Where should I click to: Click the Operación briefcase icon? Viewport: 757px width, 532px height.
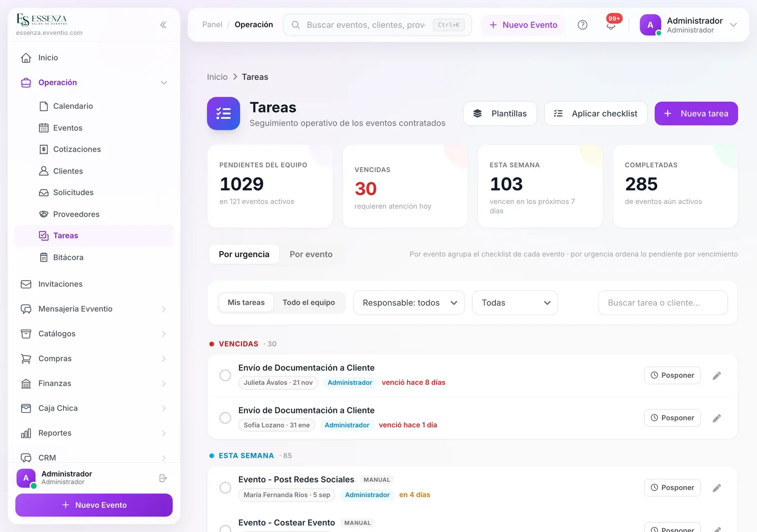point(26,83)
